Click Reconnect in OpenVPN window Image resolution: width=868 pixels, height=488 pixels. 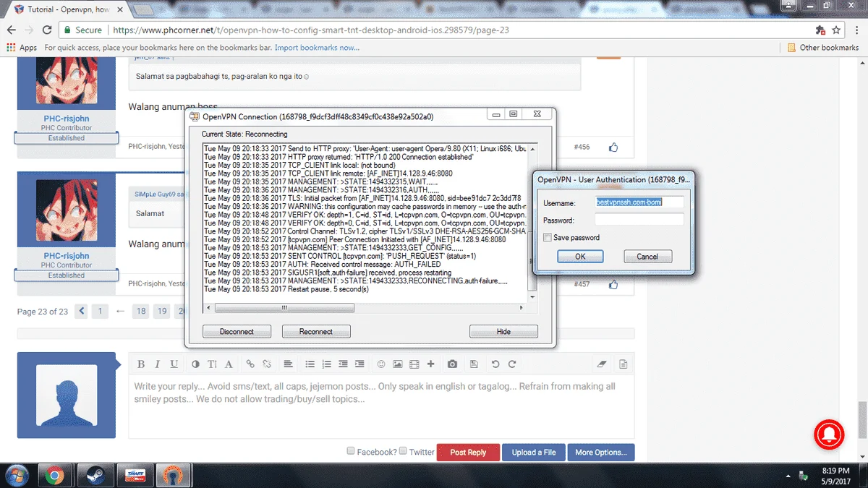tap(316, 331)
